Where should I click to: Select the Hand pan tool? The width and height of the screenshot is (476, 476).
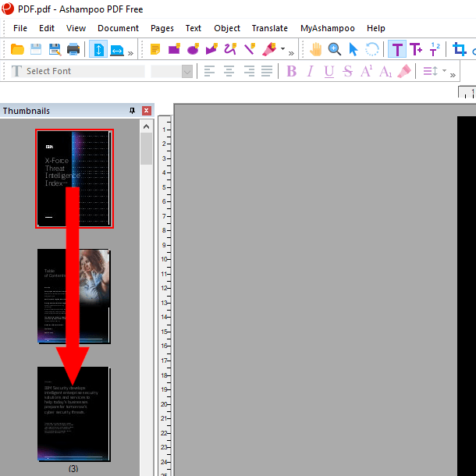(316, 49)
